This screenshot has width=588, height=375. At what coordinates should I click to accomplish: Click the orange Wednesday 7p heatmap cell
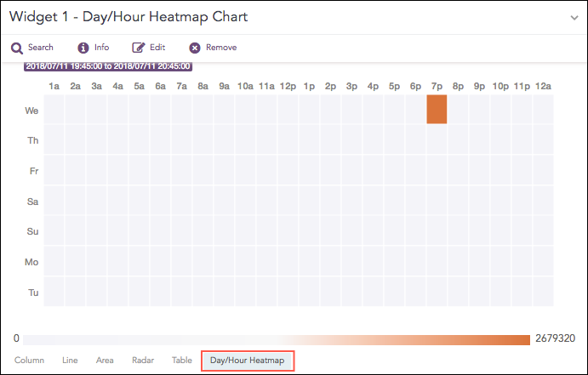(437, 110)
